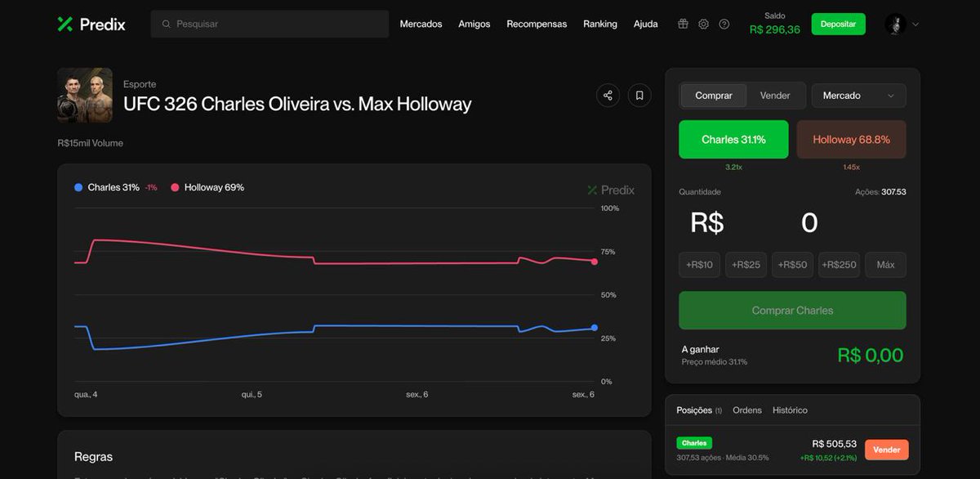
Task: Click the Esporte category label
Action: pyautogui.click(x=140, y=84)
